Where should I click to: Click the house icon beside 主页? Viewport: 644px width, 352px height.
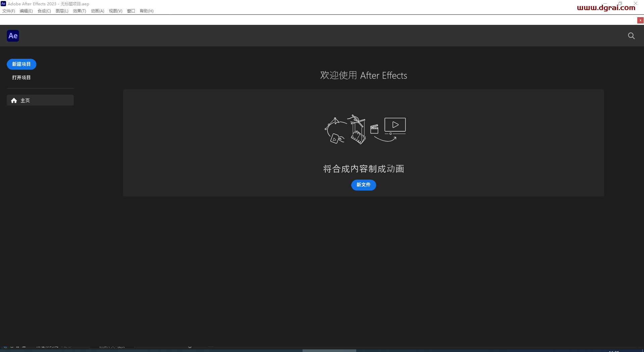coord(14,100)
